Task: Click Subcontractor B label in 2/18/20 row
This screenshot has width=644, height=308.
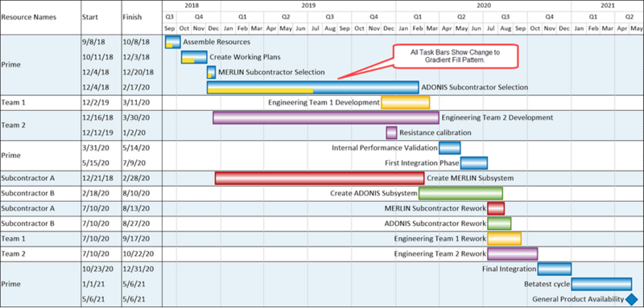Action: click(x=28, y=193)
